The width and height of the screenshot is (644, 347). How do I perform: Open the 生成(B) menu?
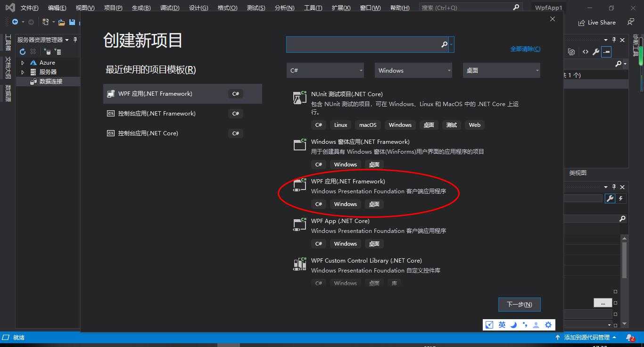pos(141,8)
